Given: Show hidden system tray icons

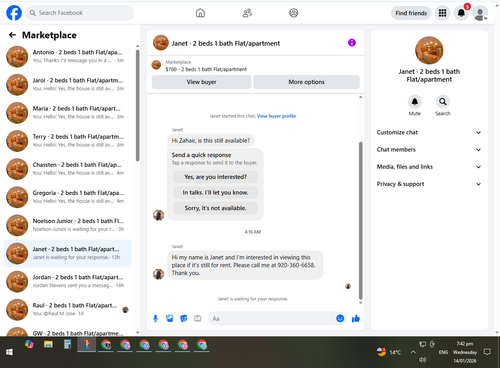Looking at the screenshot, I should [413, 352].
